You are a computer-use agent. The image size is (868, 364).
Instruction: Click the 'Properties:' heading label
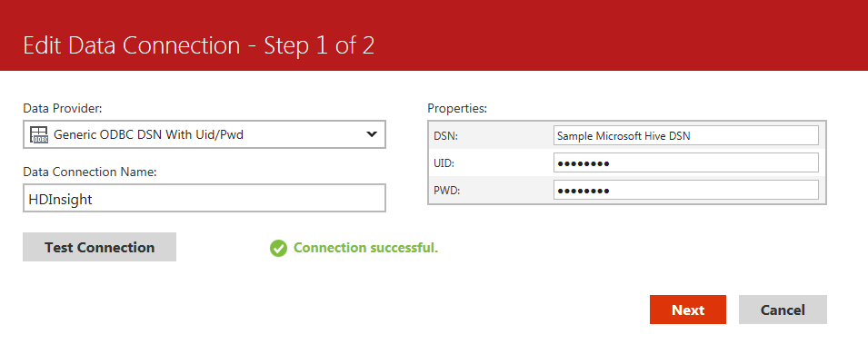[457, 109]
